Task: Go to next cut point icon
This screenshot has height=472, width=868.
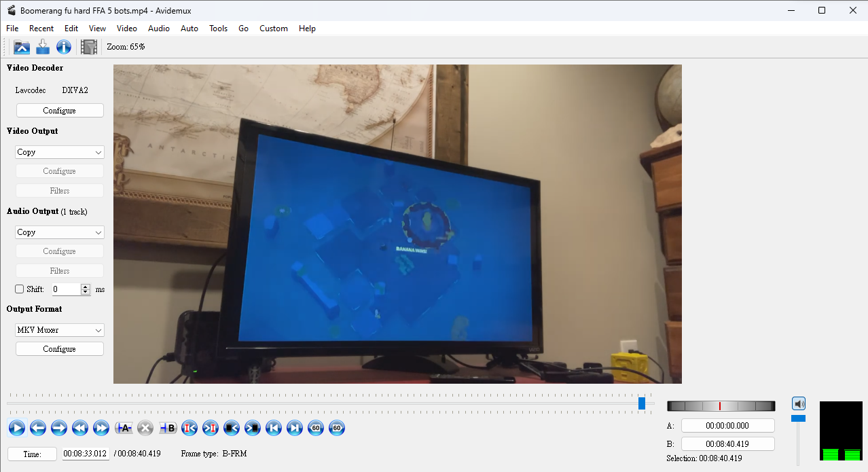Action: 211,428
